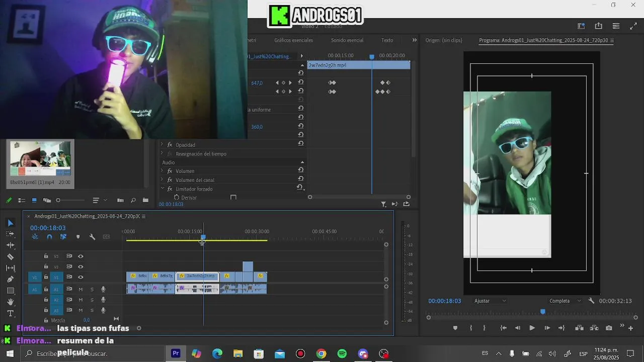Toggle fullscreen video output icon
The height and width of the screenshot is (362, 644).
click(633, 26)
